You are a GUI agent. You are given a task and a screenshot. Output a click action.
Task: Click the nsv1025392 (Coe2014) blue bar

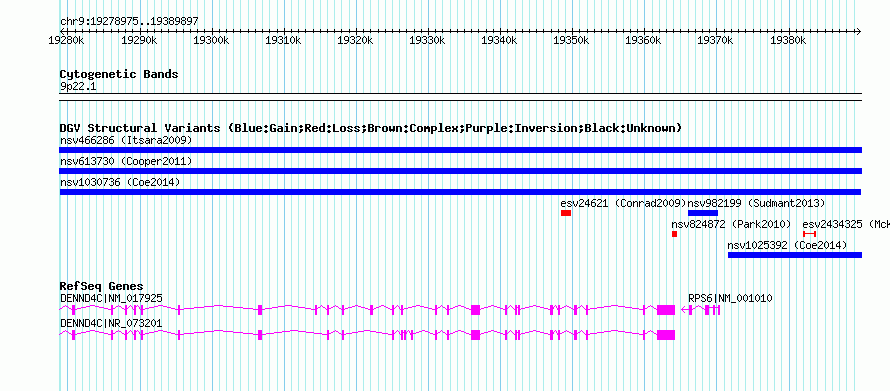[x=795, y=255]
